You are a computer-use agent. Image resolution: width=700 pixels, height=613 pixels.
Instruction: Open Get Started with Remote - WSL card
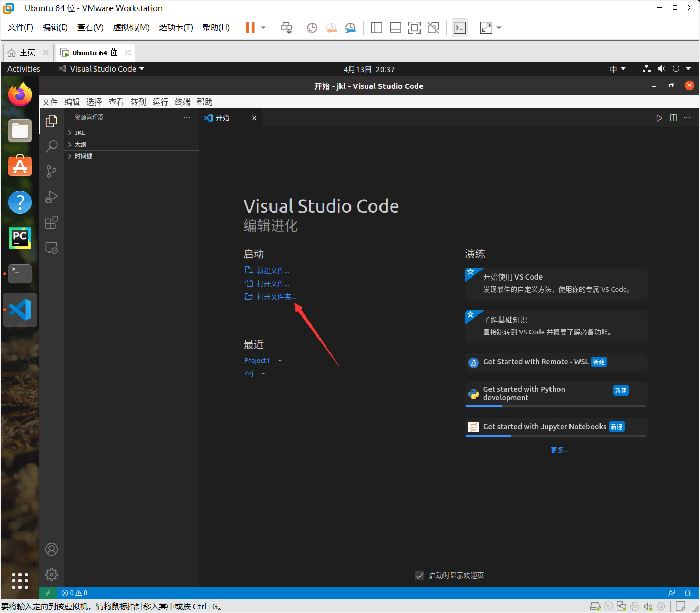pos(556,362)
